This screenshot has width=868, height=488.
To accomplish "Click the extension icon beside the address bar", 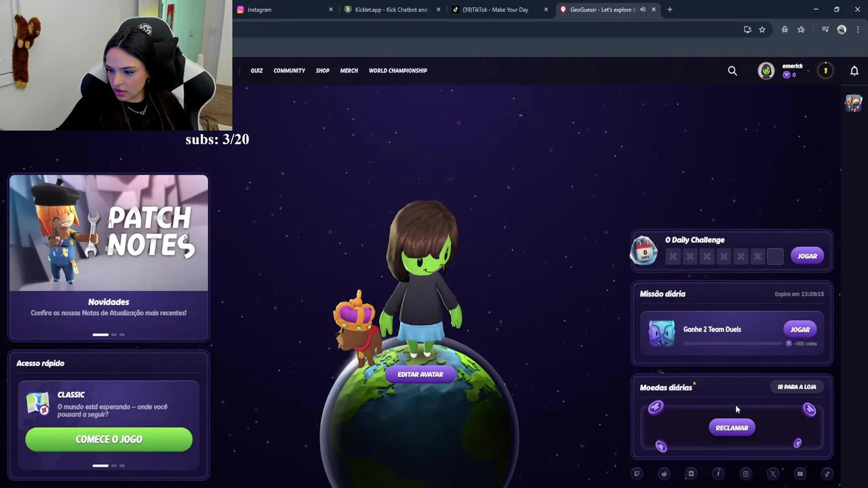I will click(785, 29).
